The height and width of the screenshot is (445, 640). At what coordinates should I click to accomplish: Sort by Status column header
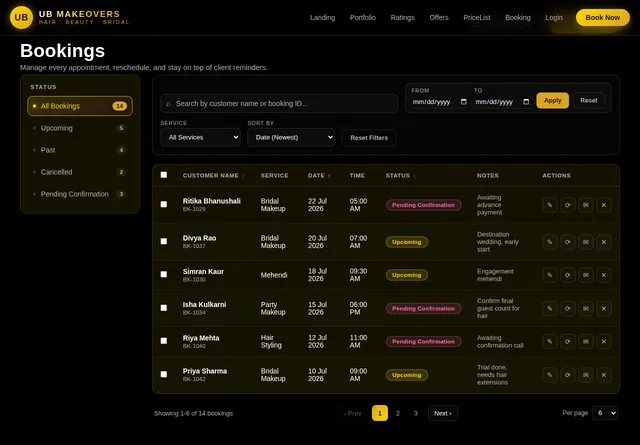(400, 176)
